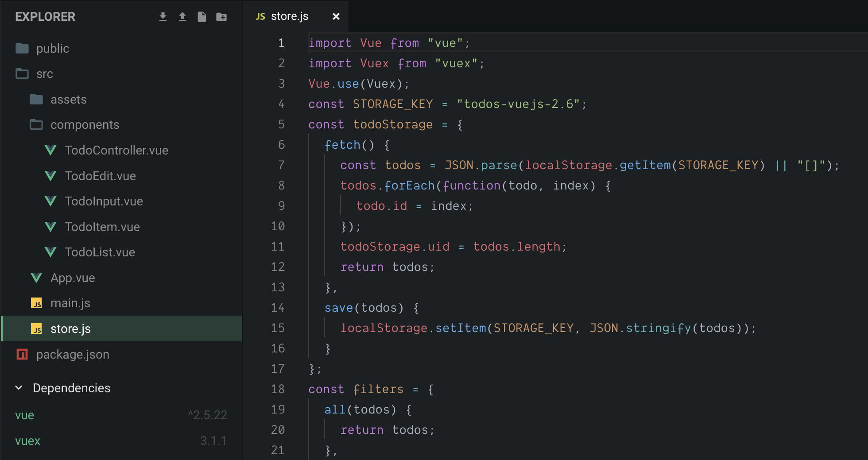
Task: Click setItem on line 15
Action: 461,328
